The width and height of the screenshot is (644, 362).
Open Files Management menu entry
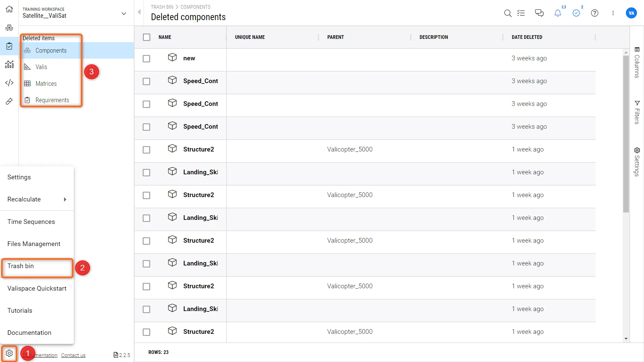coord(34,244)
